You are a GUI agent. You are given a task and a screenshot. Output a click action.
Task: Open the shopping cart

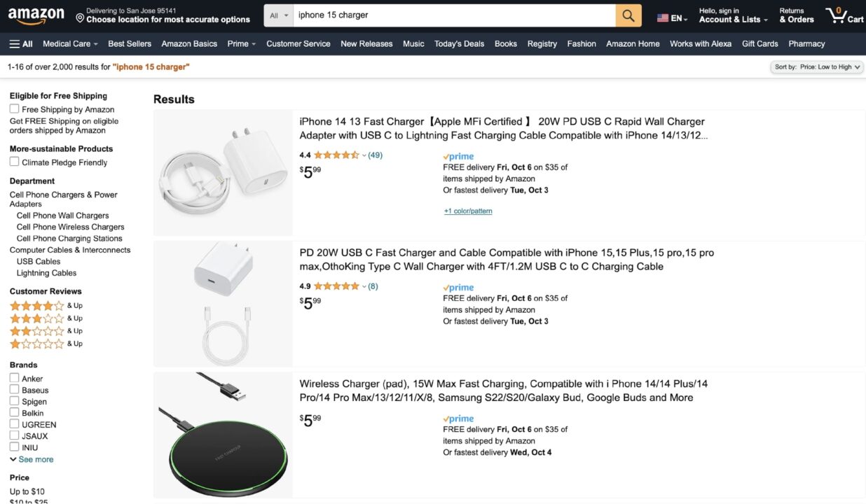pos(844,15)
